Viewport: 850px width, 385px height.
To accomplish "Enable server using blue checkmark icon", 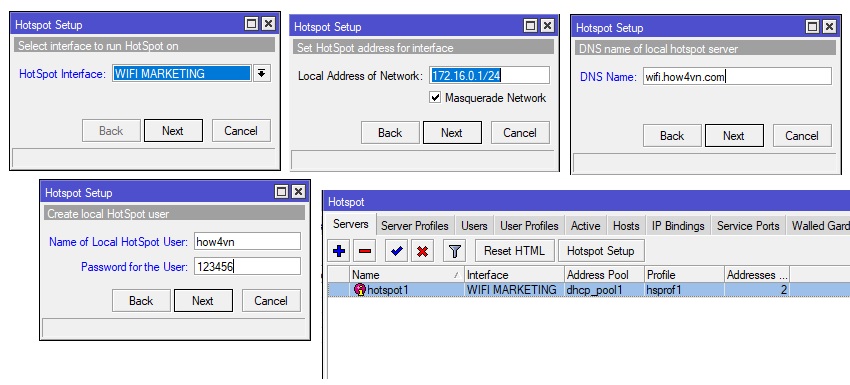I will pyautogui.click(x=397, y=251).
